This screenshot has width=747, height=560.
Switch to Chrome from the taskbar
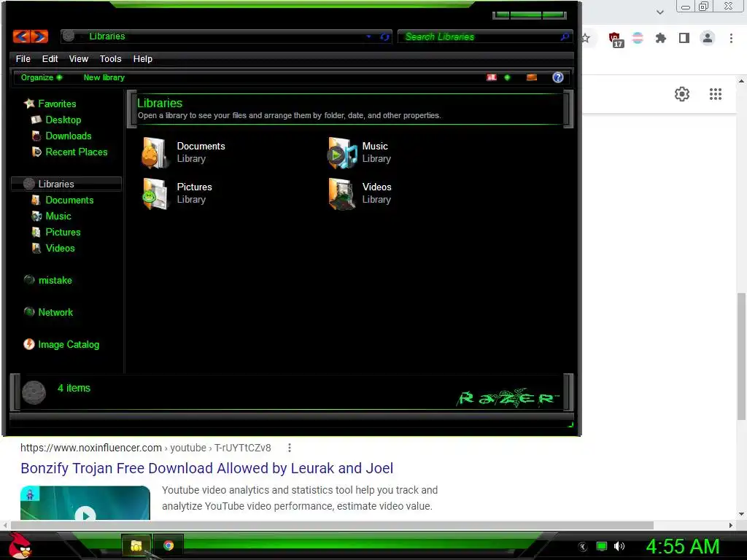coord(169,545)
